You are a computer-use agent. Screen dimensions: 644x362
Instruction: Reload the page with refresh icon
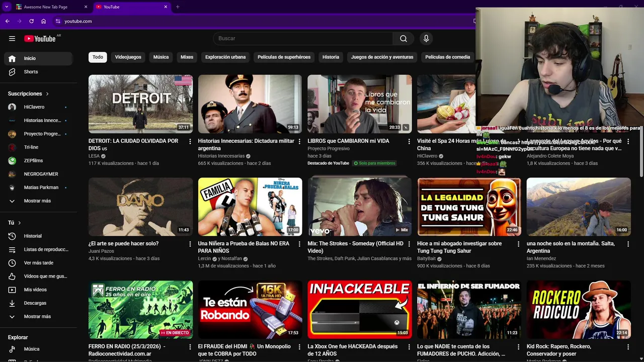31,21
